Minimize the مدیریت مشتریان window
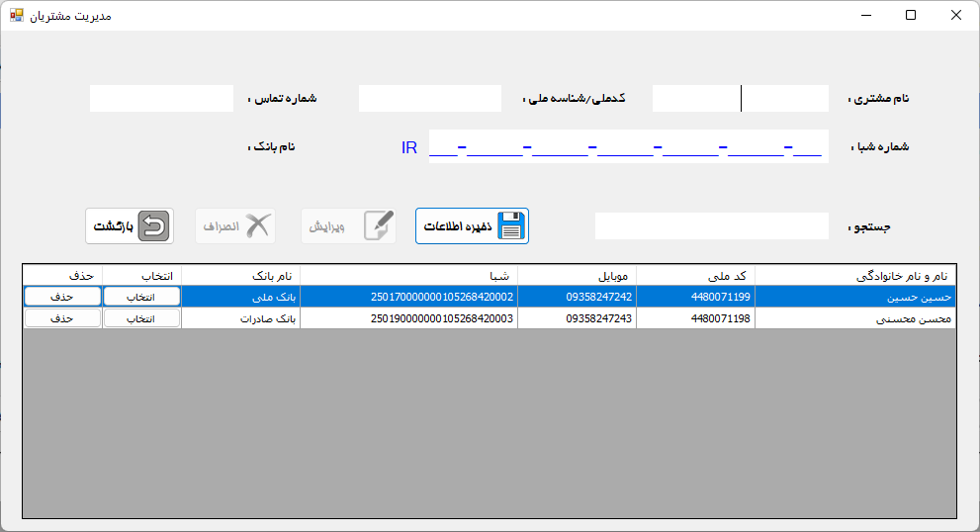This screenshot has height=532, width=980. click(x=865, y=15)
